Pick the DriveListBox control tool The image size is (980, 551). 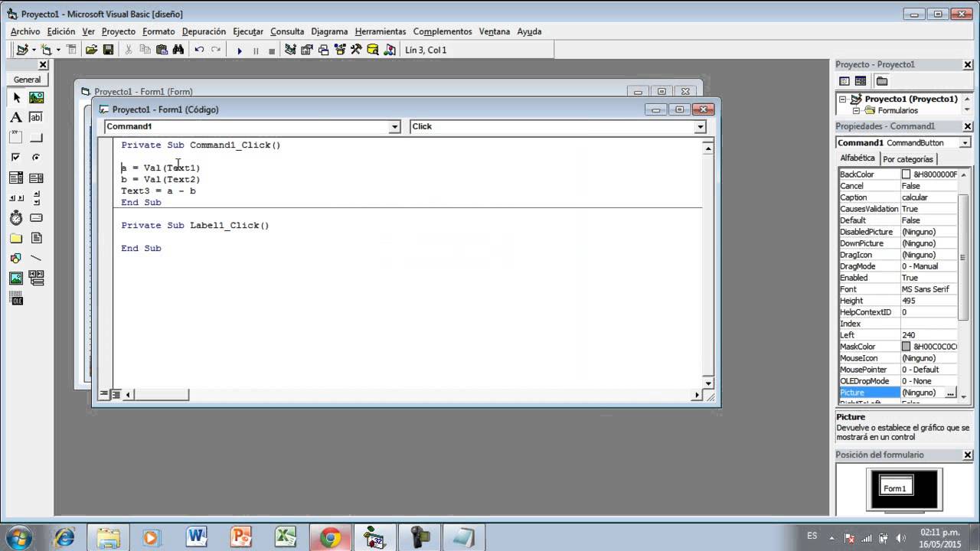(36, 218)
